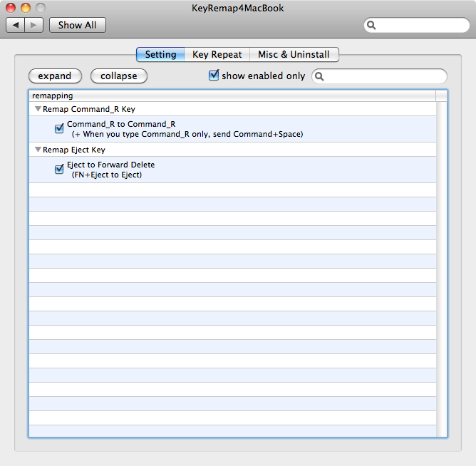Collapse the Remap Eject Key group
Image resolution: width=476 pixels, height=466 pixels.
click(x=38, y=150)
